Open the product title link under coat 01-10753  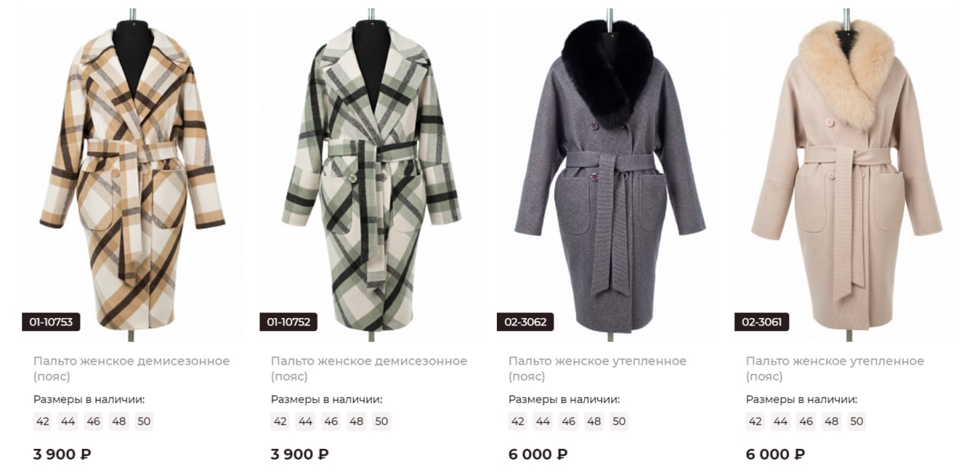[132, 369]
